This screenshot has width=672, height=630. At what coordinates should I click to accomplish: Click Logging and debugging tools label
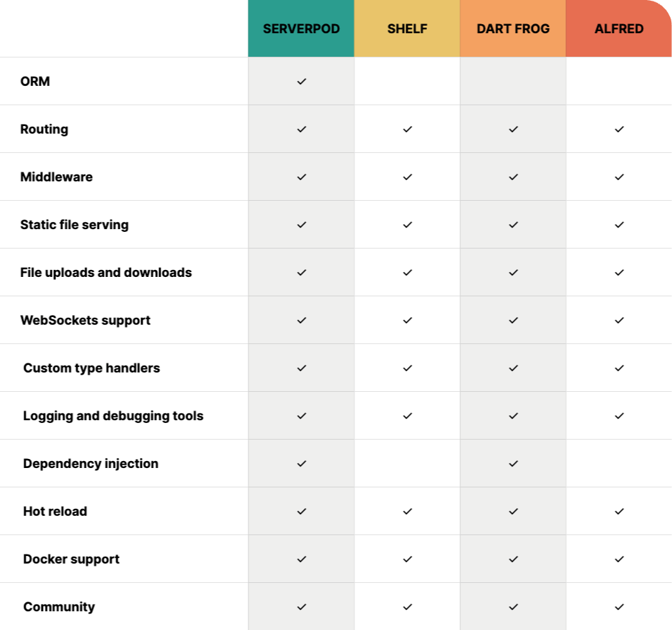tap(113, 416)
